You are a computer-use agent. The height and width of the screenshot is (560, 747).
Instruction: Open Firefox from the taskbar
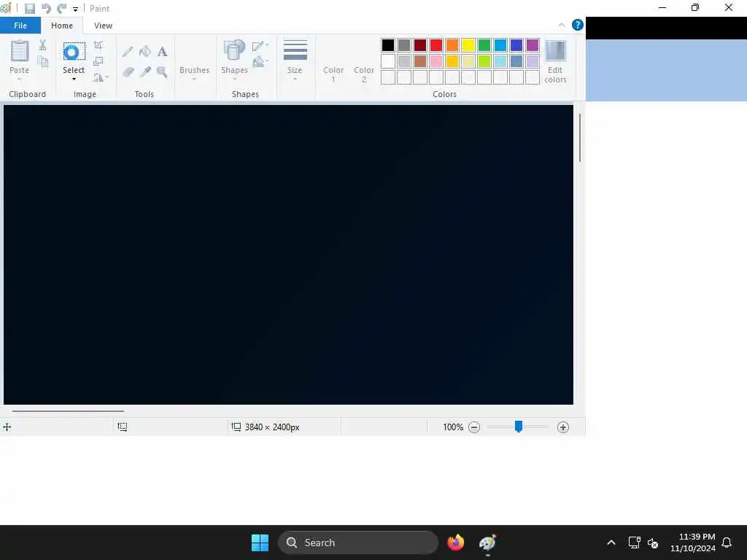[x=455, y=542]
